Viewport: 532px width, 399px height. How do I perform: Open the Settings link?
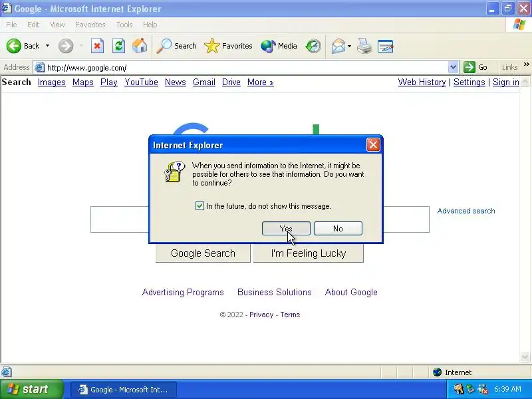(x=469, y=82)
